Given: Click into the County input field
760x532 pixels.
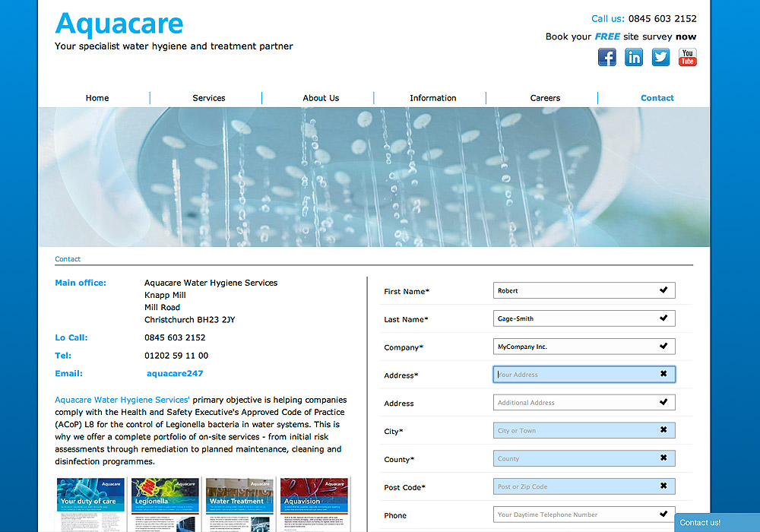Looking at the screenshot, I should (584, 458).
